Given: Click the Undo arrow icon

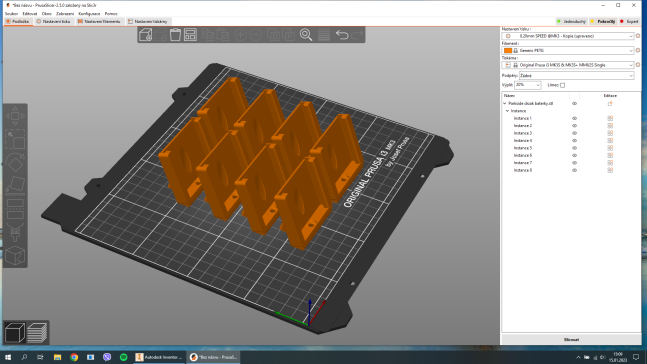Looking at the screenshot, I should (x=342, y=35).
